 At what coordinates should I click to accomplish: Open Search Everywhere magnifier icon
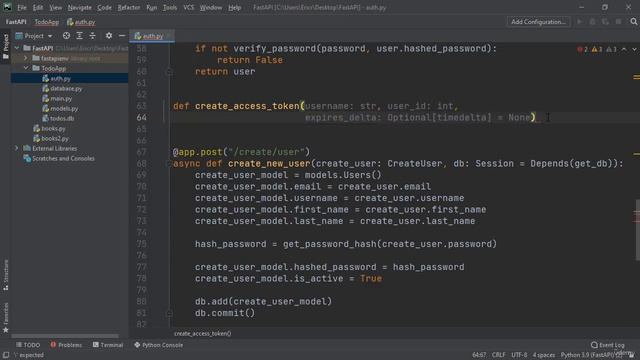(x=633, y=22)
